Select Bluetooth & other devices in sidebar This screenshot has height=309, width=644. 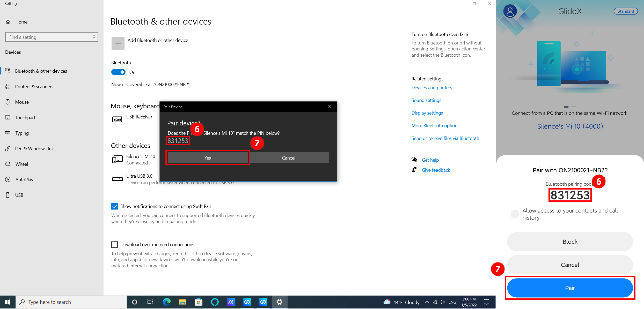(41, 71)
